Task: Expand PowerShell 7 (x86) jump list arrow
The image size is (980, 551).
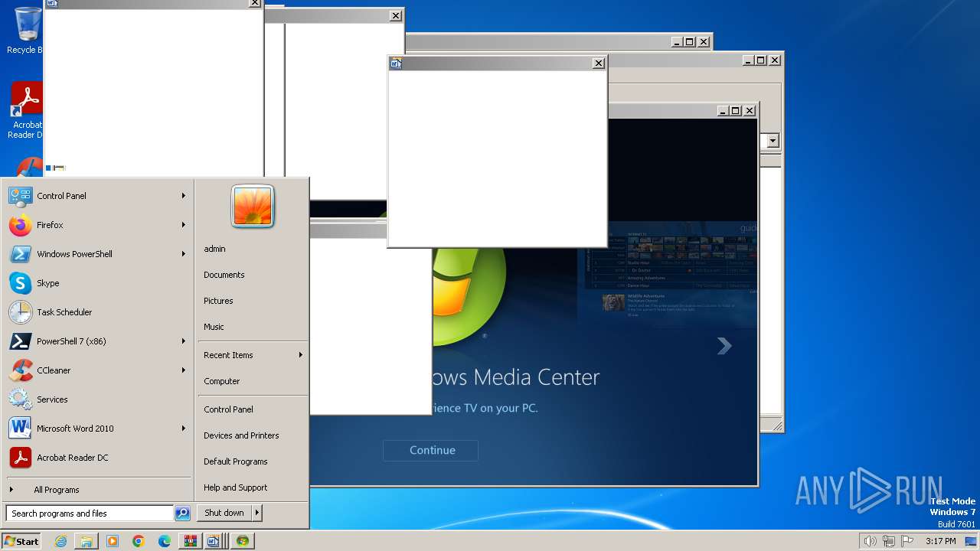Action: (x=184, y=341)
